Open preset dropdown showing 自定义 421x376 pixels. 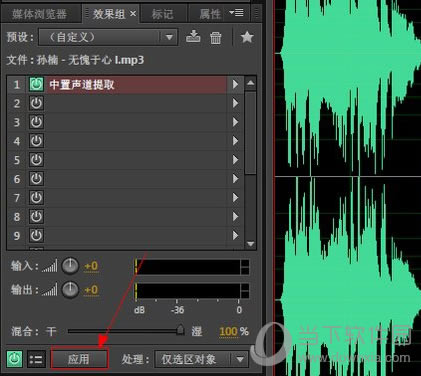[x=108, y=37]
